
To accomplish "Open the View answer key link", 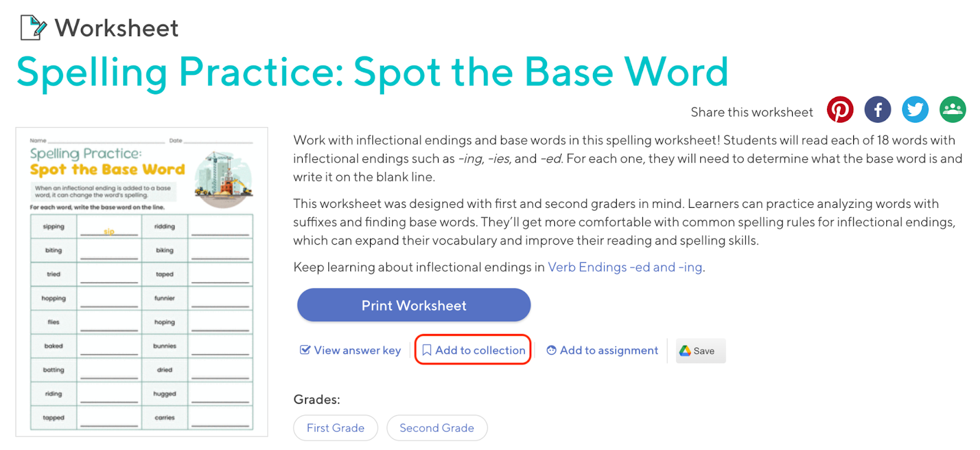I will point(357,350).
